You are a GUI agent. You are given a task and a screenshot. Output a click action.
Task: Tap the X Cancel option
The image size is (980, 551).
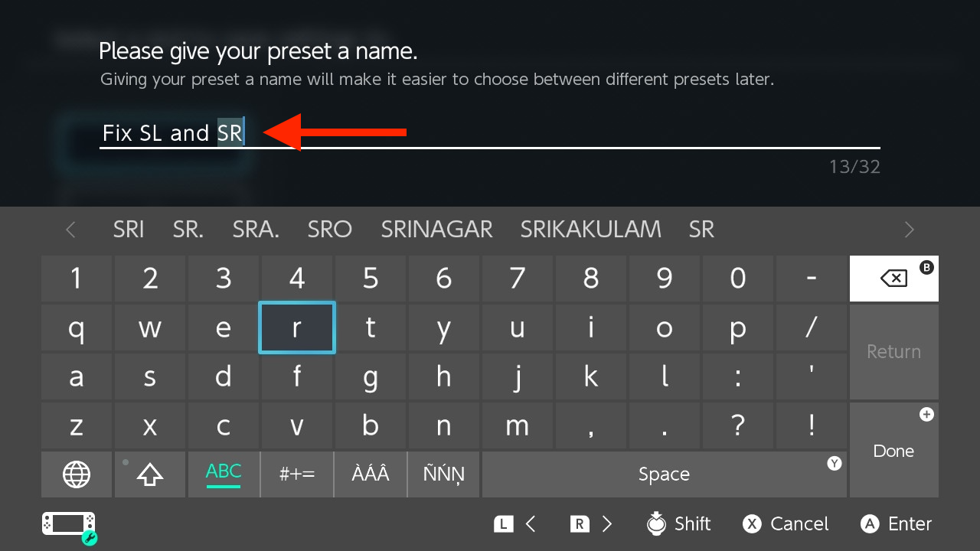pos(786,524)
